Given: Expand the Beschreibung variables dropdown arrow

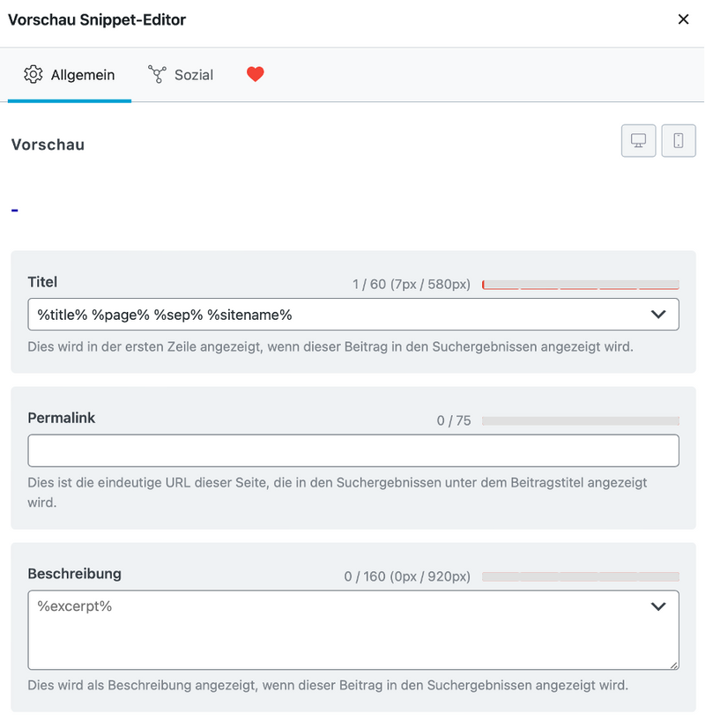Looking at the screenshot, I should [658, 606].
